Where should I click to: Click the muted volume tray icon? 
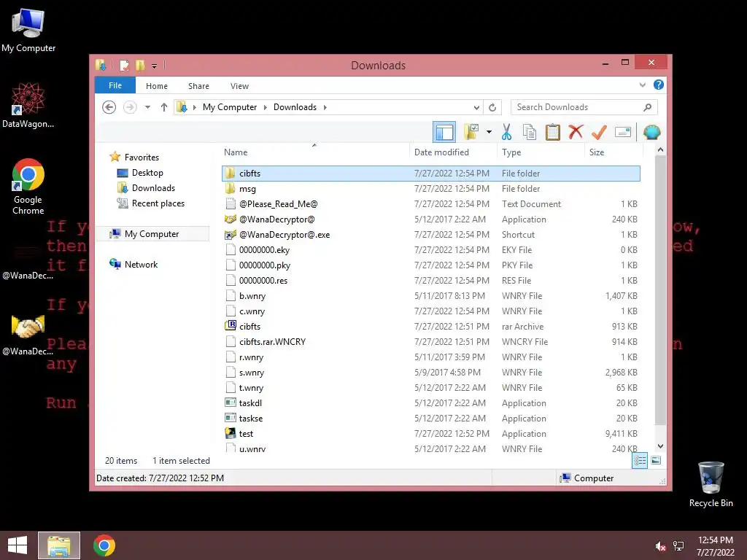click(660, 546)
